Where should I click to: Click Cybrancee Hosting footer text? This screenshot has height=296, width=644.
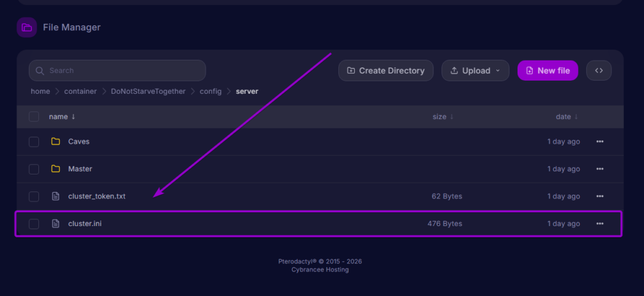pyautogui.click(x=320, y=270)
